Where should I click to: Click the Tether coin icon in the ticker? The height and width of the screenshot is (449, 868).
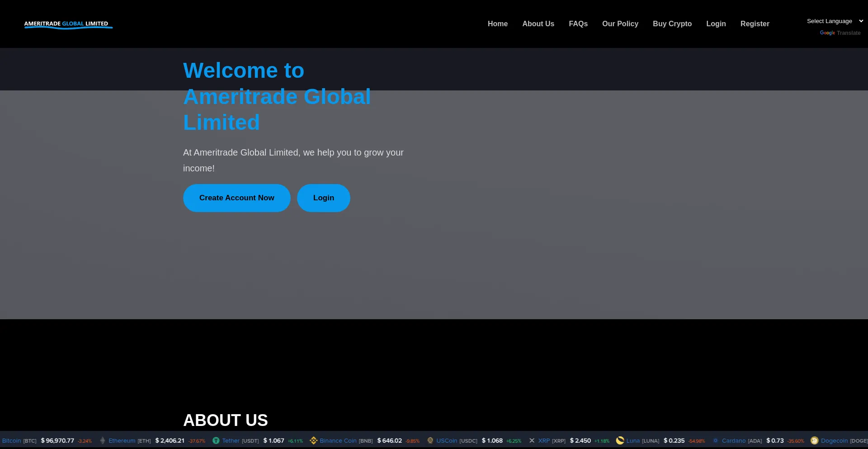click(x=216, y=440)
